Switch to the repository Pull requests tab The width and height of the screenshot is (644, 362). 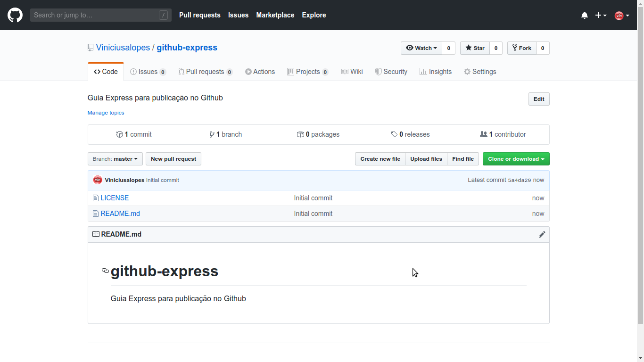pyautogui.click(x=206, y=72)
